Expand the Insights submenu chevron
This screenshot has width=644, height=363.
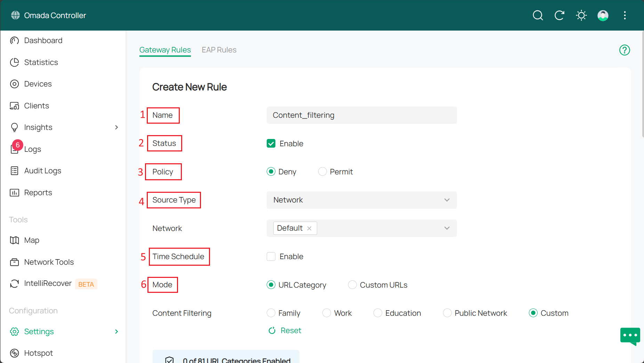pyautogui.click(x=116, y=127)
